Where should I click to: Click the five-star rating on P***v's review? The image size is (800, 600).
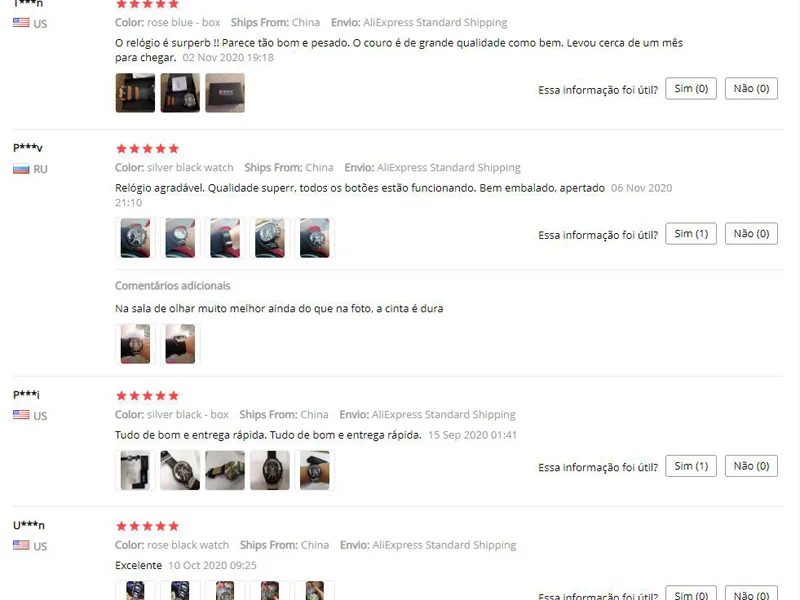pyautogui.click(x=147, y=148)
